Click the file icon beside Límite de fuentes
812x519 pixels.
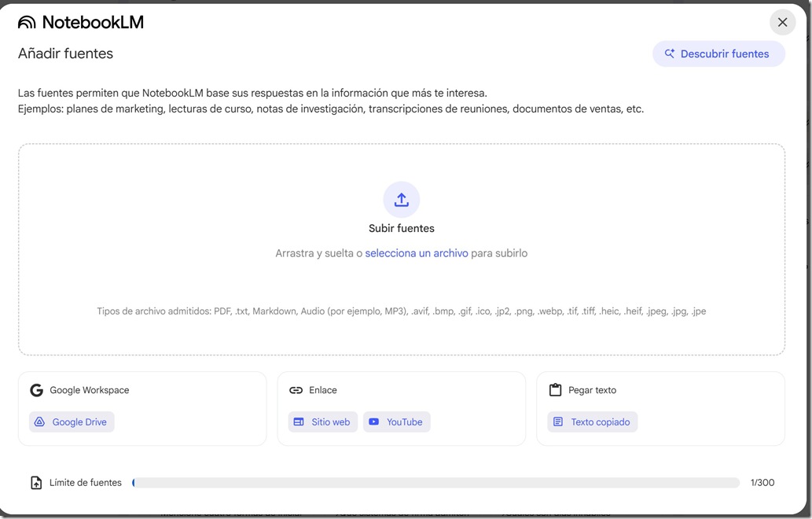(x=36, y=482)
